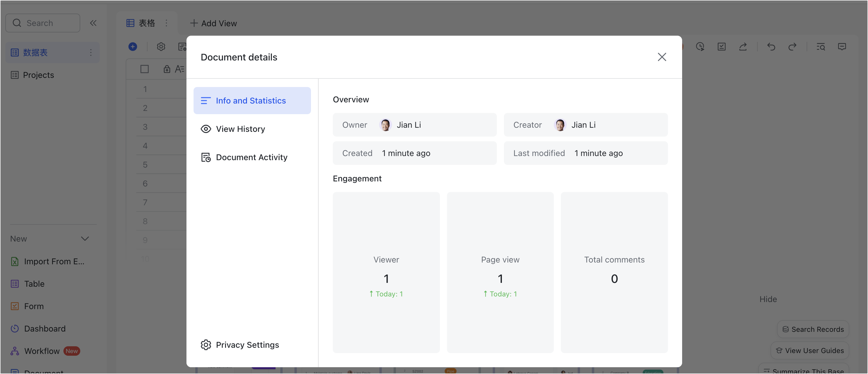Click the blue plus add button

pyautogui.click(x=133, y=47)
